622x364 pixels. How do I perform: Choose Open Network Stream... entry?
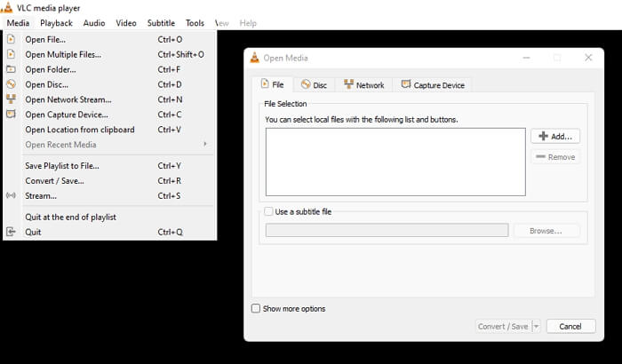(x=110, y=99)
